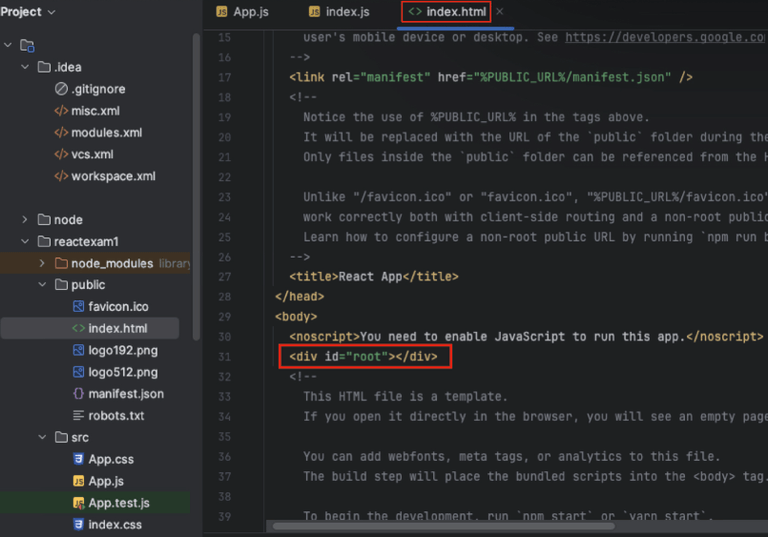This screenshot has width=768, height=537.
Task: Open App.js from project tree
Action: click(x=106, y=481)
